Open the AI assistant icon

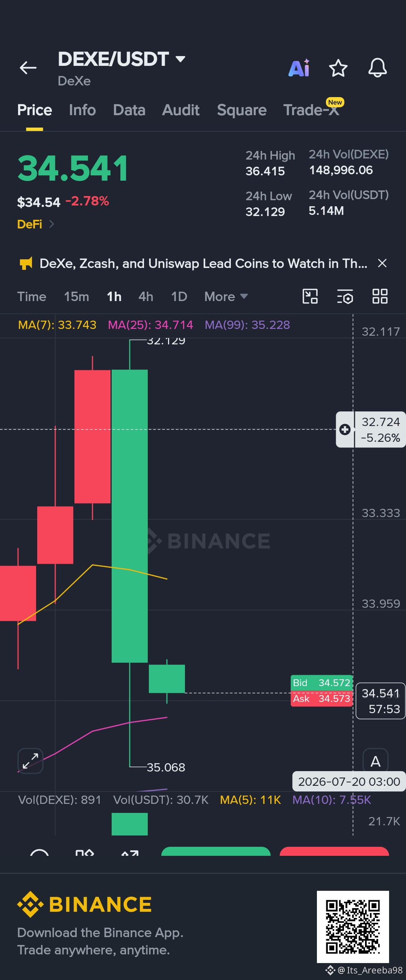[x=299, y=68]
